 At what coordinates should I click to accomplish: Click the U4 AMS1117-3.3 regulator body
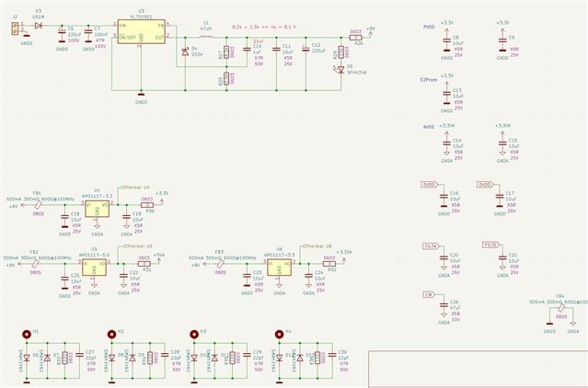coord(98,209)
